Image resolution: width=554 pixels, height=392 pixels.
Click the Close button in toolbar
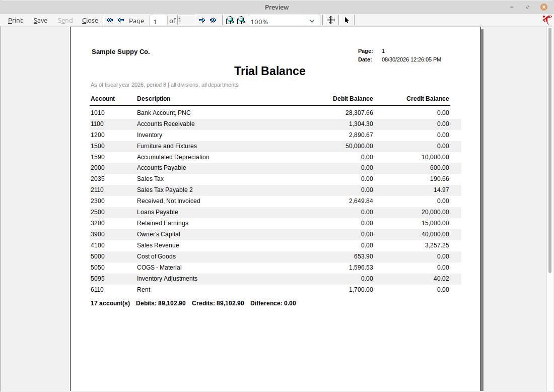(x=90, y=21)
